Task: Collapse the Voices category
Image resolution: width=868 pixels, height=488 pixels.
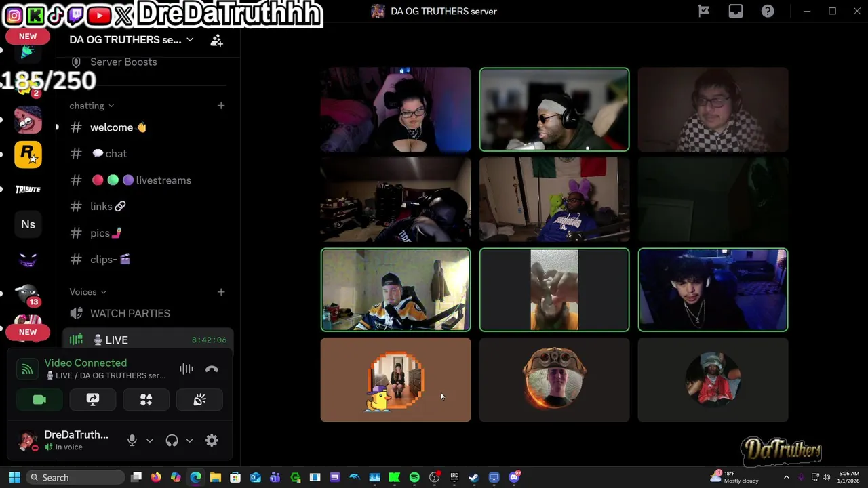Action: pyautogui.click(x=88, y=292)
